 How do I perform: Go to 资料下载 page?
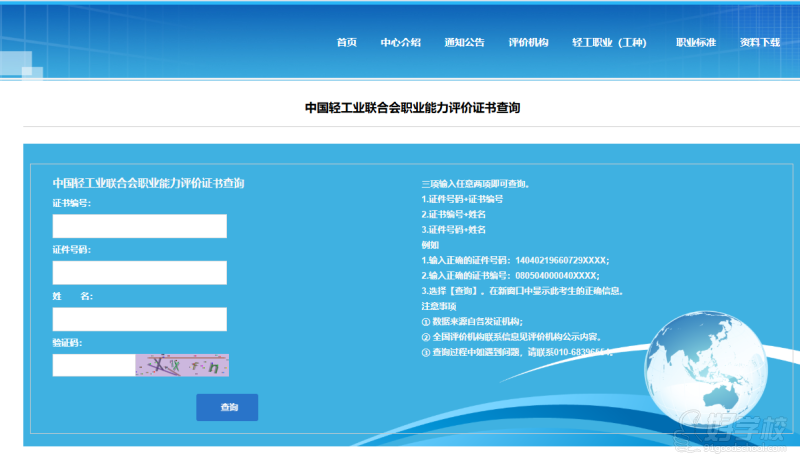760,42
